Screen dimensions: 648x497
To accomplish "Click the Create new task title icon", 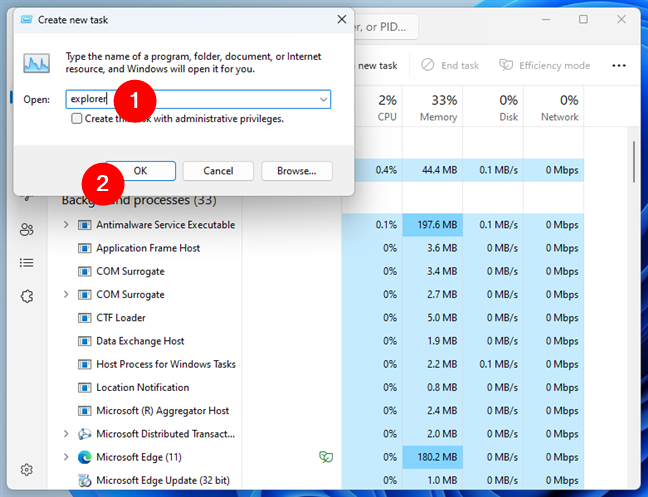I will (26, 19).
